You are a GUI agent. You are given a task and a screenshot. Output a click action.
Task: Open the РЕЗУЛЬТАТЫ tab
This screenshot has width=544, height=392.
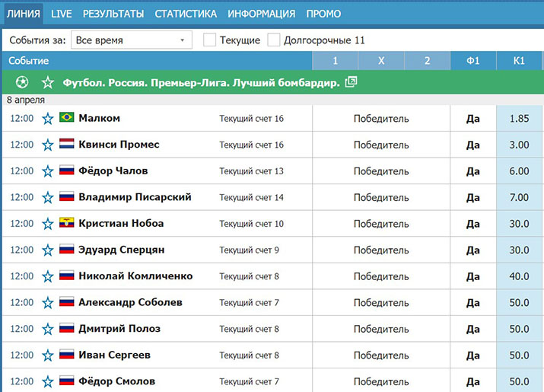[113, 14]
